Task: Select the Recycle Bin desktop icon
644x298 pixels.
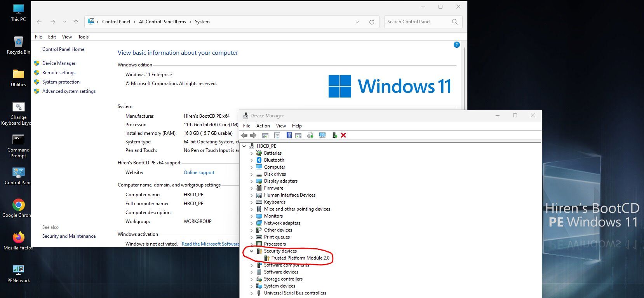Action: (x=18, y=45)
